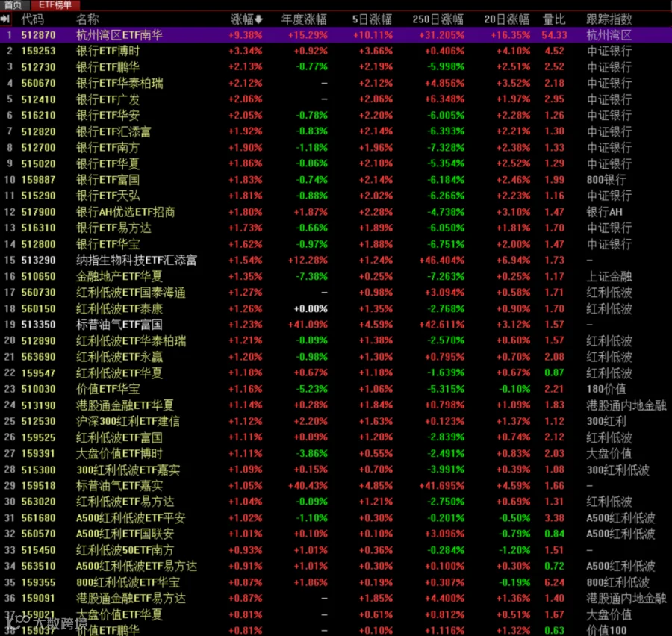This screenshot has width=672, height=636.
Task: Select 红利低波ETF华夏 row
Action: 336,372
